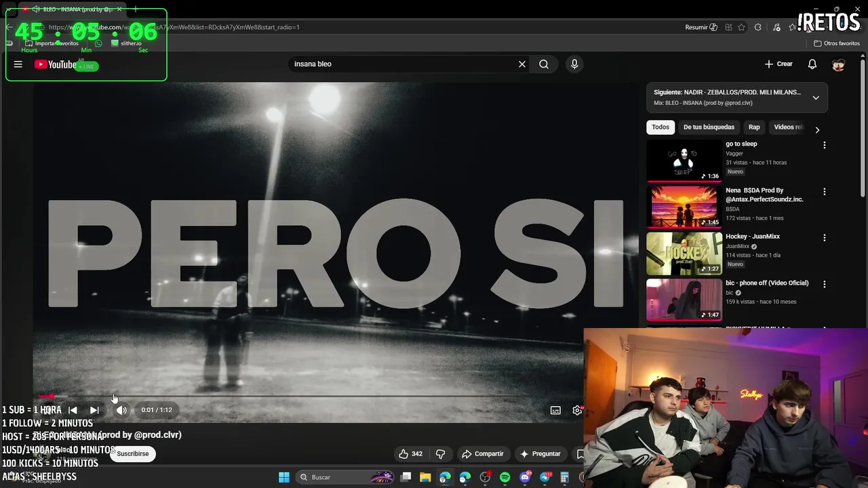Open the WhatsApp bookmark icon
Image resolution: width=868 pixels, height=488 pixels.
[x=99, y=43]
